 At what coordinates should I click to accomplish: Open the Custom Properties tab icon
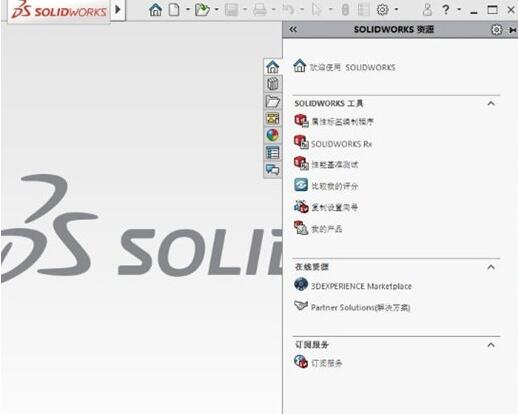click(272, 153)
